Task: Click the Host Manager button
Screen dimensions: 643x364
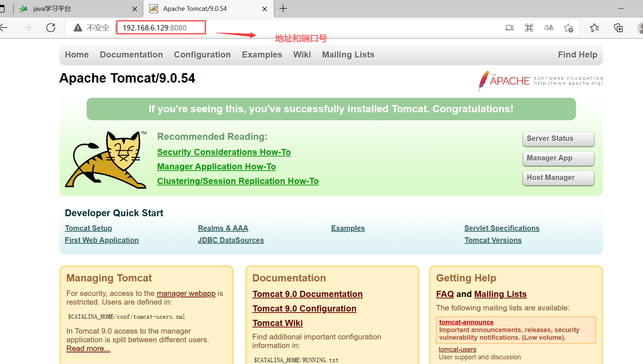Action: click(x=558, y=178)
